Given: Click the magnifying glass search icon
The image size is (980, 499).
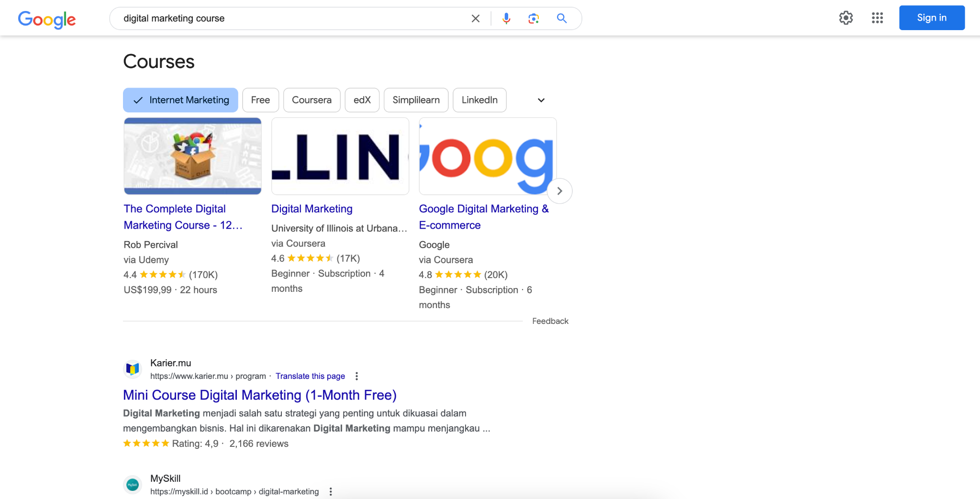Looking at the screenshot, I should coord(562,19).
